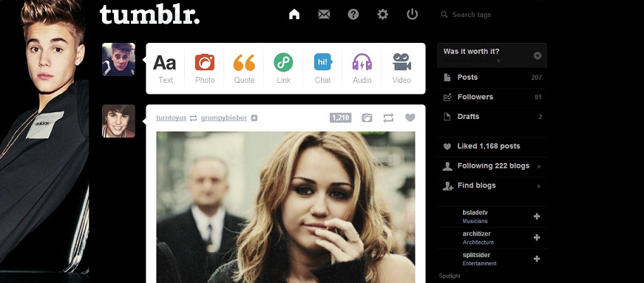
Task: Reblog the turntoyus post
Action: click(388, 118)
